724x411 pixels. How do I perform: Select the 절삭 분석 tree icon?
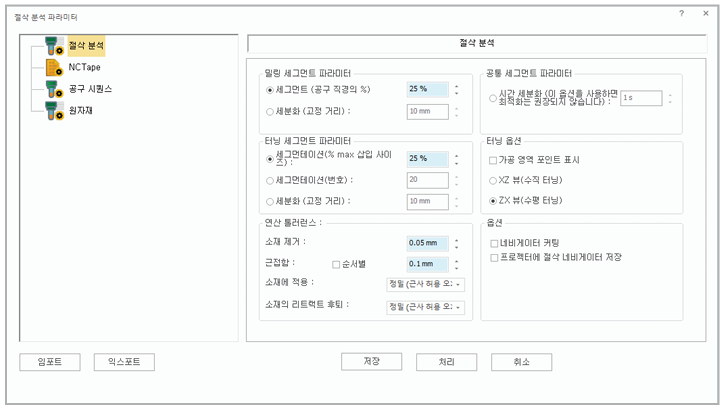click(x=53, y=46)
